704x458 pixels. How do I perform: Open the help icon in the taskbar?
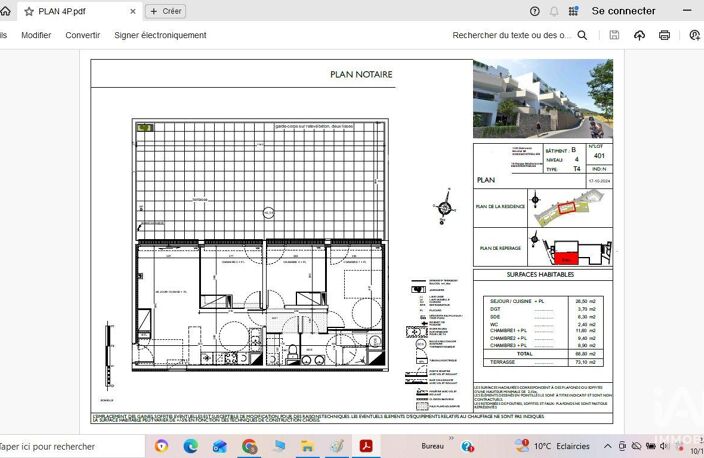click(467, 446)
